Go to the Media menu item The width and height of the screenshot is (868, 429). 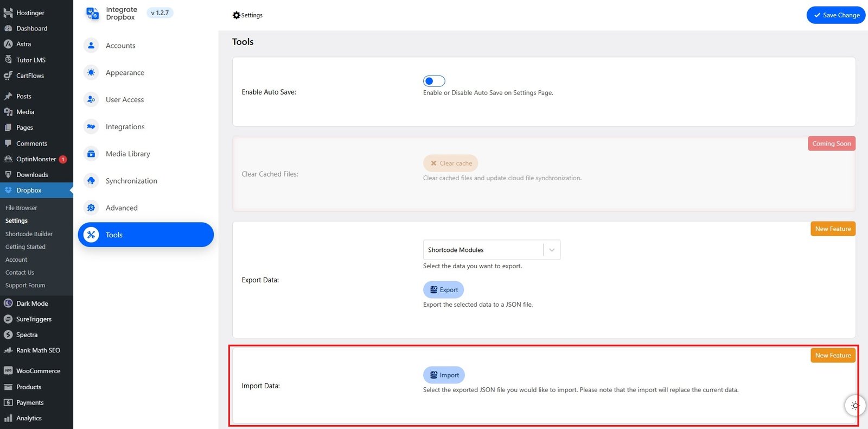point(36,112)
